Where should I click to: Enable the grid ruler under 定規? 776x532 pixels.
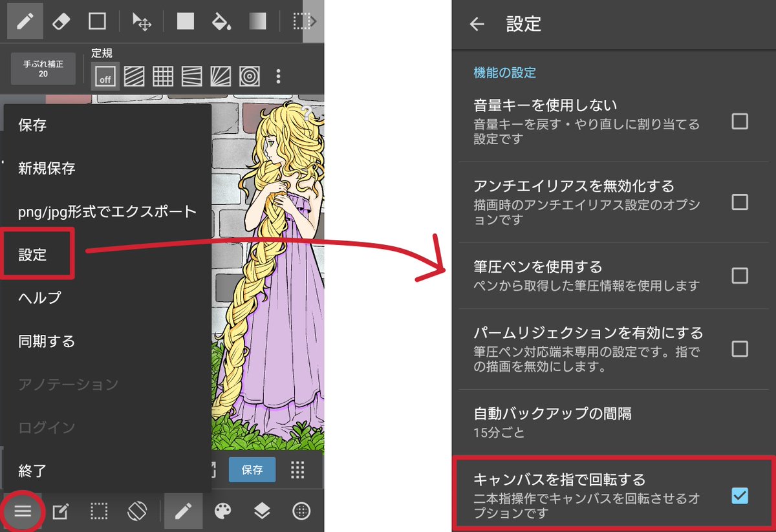(x=162, y=76)
